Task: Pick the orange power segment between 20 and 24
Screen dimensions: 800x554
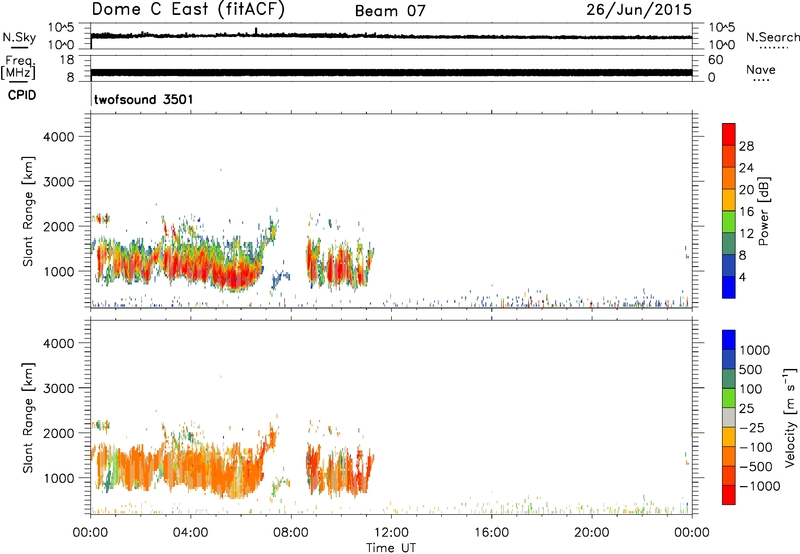Action: (x=729, y=179)
